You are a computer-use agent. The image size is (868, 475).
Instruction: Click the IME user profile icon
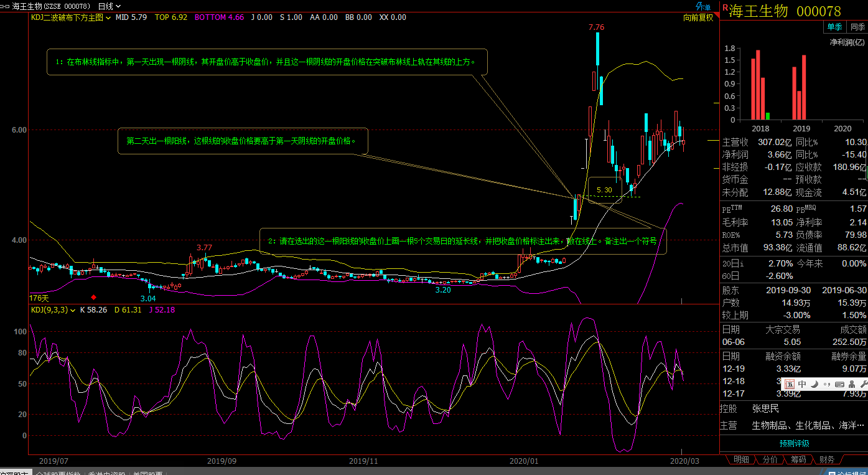click(851, 384)
